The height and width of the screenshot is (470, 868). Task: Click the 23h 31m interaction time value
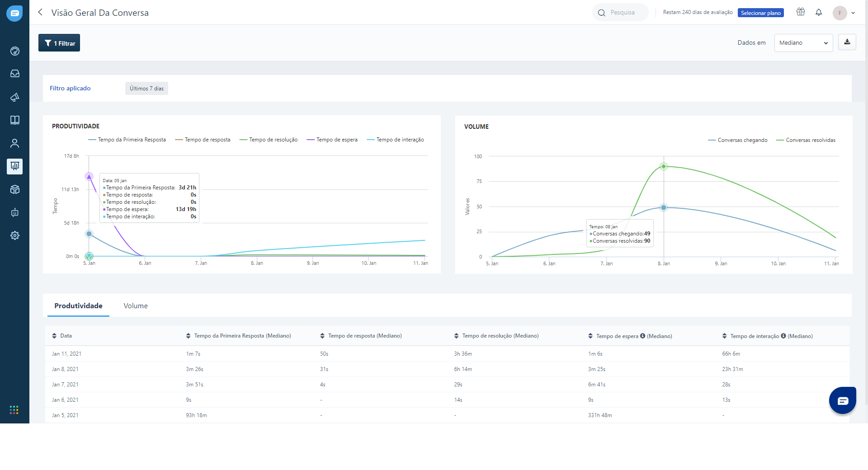tap(732, 369)
